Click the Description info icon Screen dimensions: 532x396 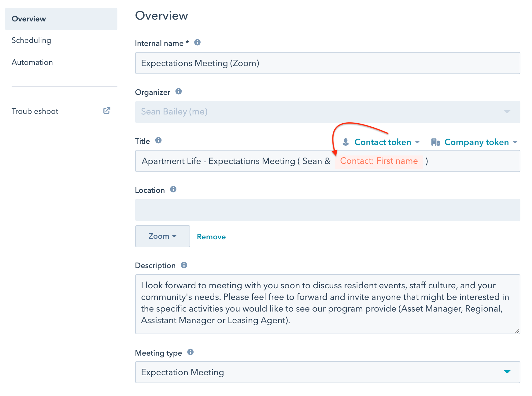184,265
